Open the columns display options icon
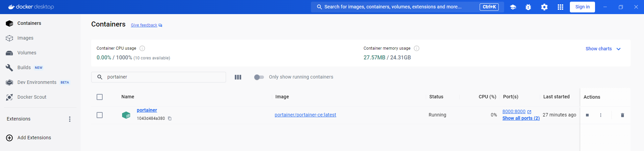 pos(238,77)
